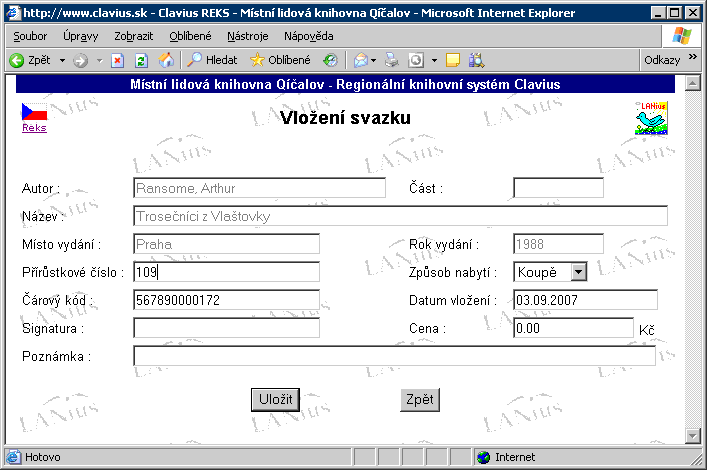Open the History icon in the toolbar
The width and height of the screenshot is (707, 470).
point(331,60)
